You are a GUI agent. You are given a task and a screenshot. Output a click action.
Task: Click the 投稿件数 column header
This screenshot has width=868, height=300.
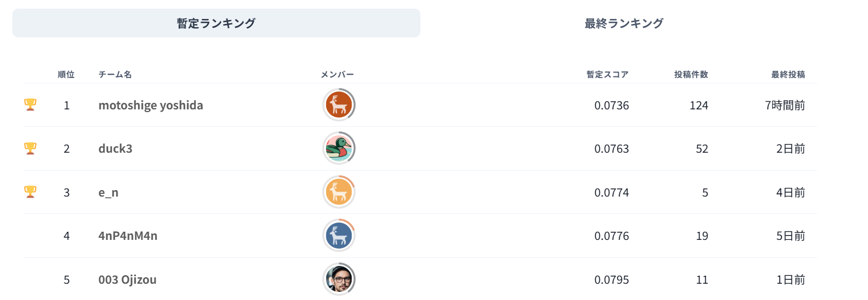click(x=691, y=74)
